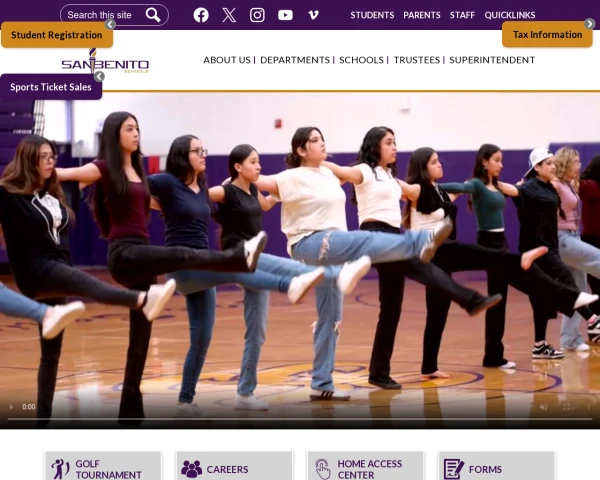
Task: Collapse the Sports Ticket Sales tab arrow
Action: point(99,76)
